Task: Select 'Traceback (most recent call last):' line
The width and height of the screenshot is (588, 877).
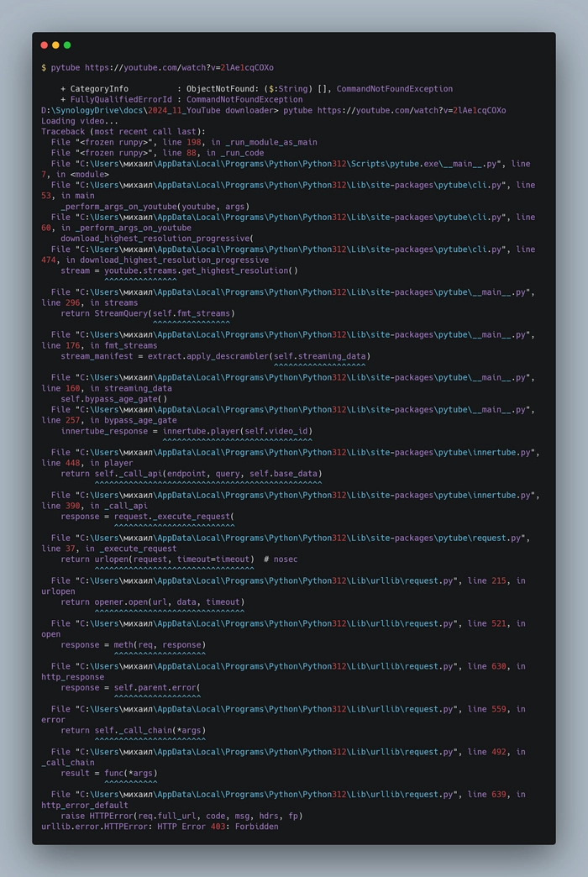Action: pos(123,131)
